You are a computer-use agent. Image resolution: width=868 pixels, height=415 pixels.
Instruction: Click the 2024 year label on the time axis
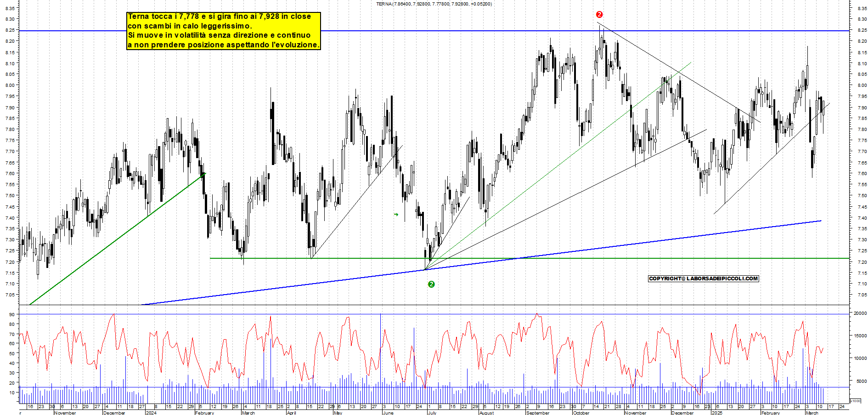[151, 413]
